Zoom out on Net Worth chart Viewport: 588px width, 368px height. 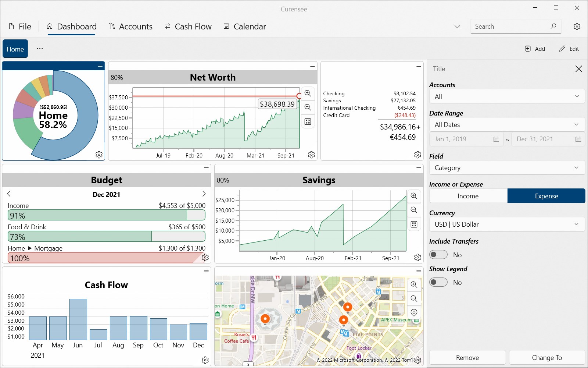pyautogui.click(x=308, y=107)
